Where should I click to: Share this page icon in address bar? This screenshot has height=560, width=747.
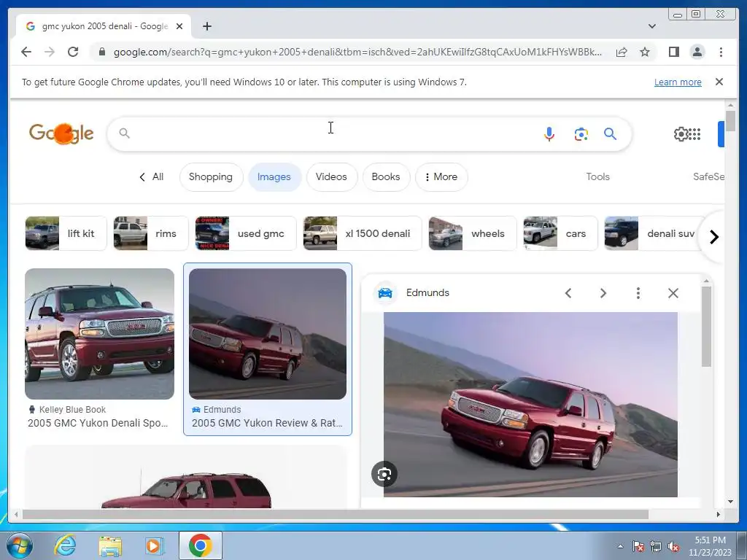tap(622, 52)
